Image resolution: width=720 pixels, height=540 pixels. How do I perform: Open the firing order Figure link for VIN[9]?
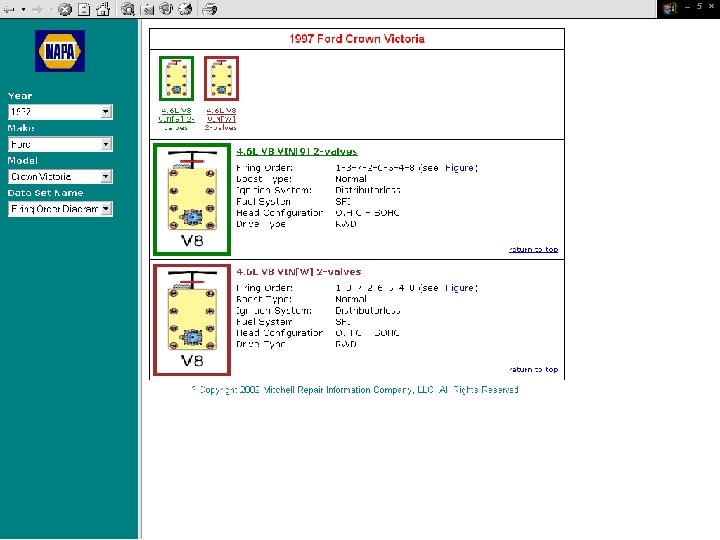pos(459,168)
